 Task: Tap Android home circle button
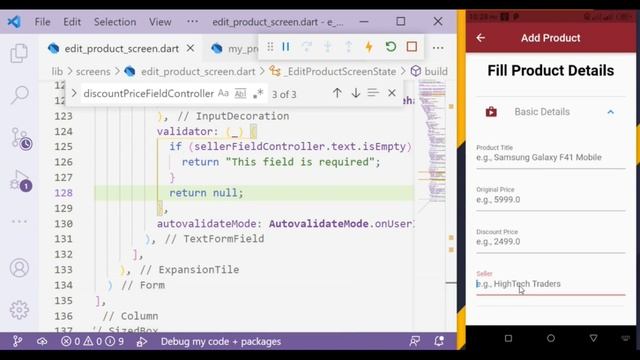click(551, 338)
